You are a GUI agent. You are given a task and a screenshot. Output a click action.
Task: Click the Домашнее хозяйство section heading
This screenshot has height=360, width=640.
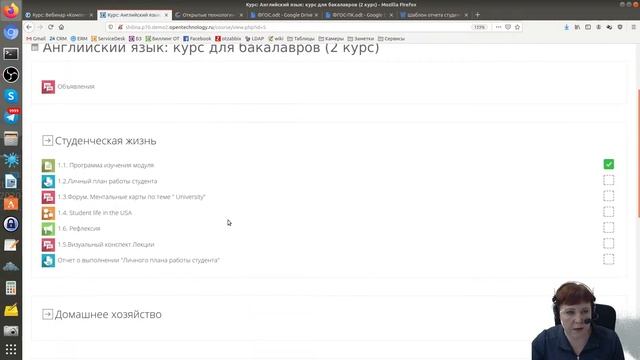pyautogui.click(x=108, y=314)
